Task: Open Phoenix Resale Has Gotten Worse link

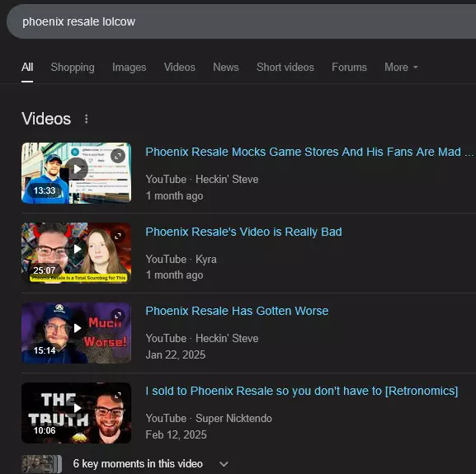Action: [x=237, y=311]
